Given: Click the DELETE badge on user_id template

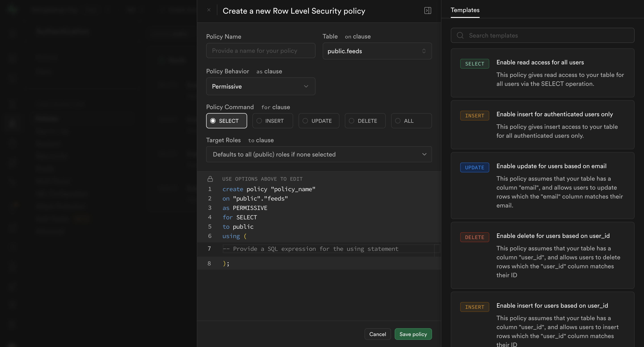Looking at the screenshot, I should click(x=474, y=237).
